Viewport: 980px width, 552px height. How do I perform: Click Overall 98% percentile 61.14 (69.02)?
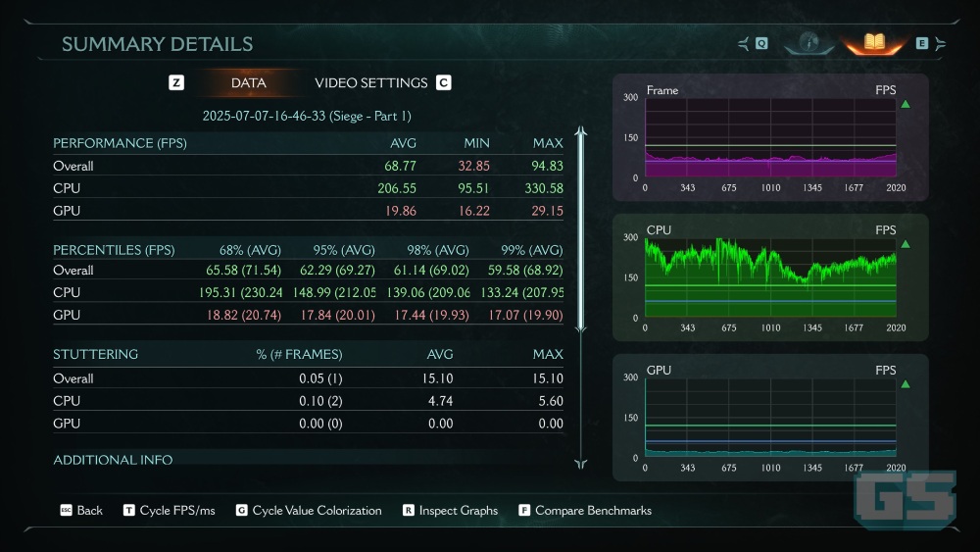pyautogui.click(x=431, y=270)
